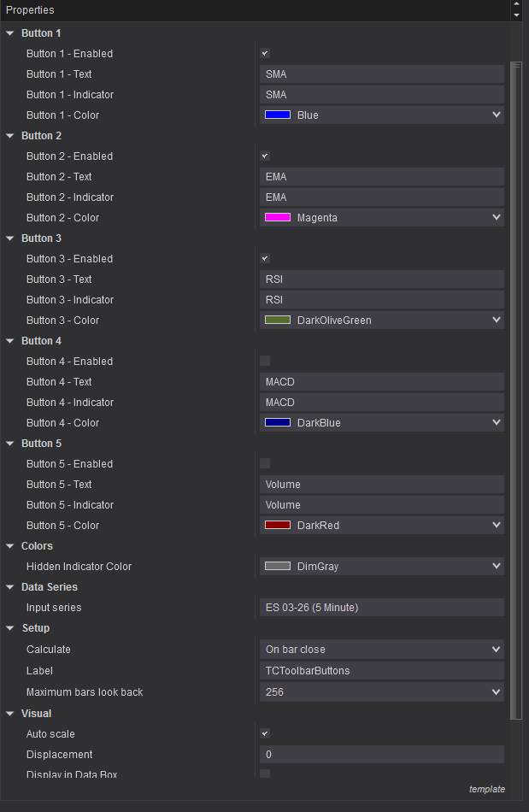Open the Hidden Indicator Color DimGray dropdown
This screenshot has height=812, width=529.
click(381, 566)
